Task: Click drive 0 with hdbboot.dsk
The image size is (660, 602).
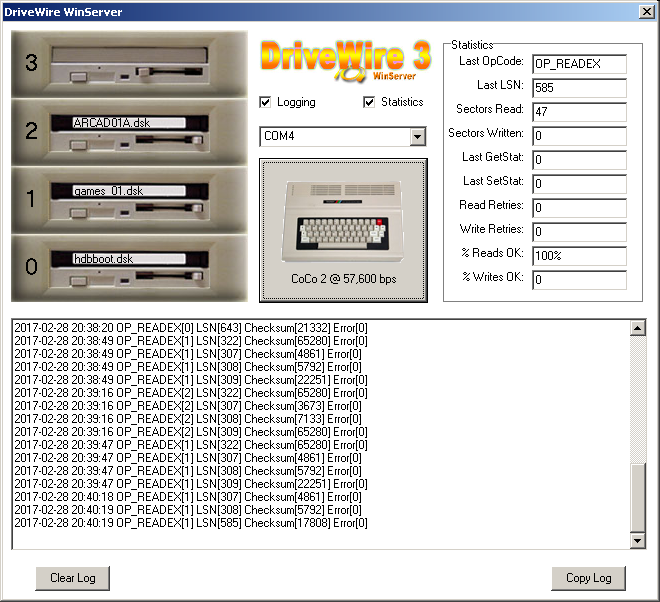Action: coord(130,267)
